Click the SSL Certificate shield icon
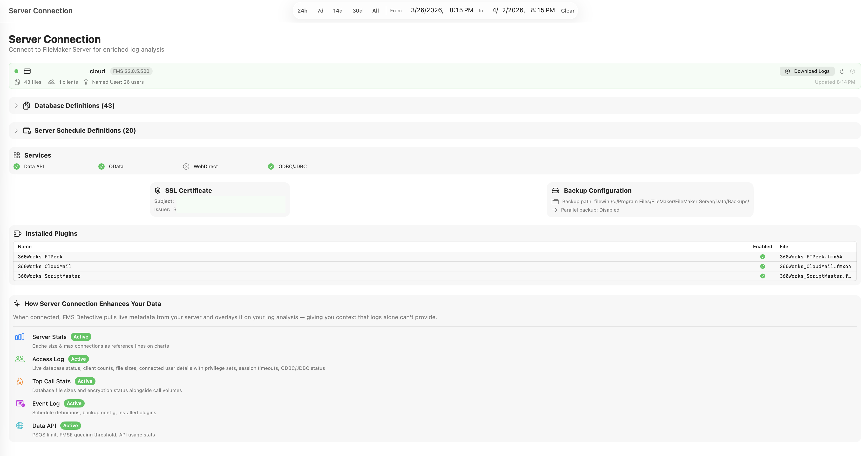Viewport: 868px width, 456px height. (x=157, y=191)
